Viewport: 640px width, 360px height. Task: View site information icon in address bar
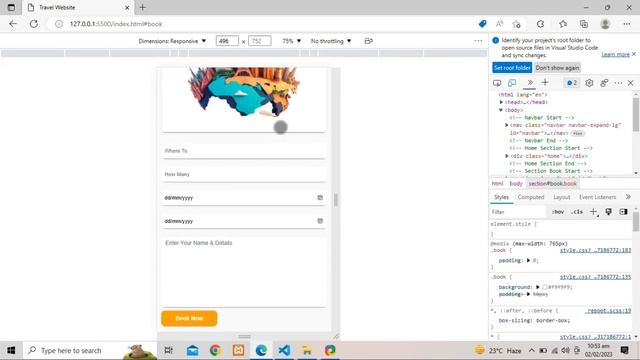pyautogui.click(x=59, y=24)
